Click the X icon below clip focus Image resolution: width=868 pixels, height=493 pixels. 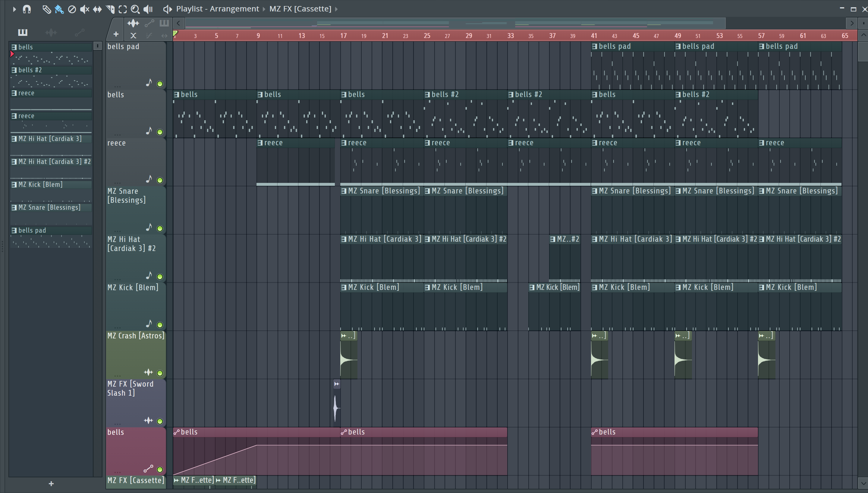[134, 36]
